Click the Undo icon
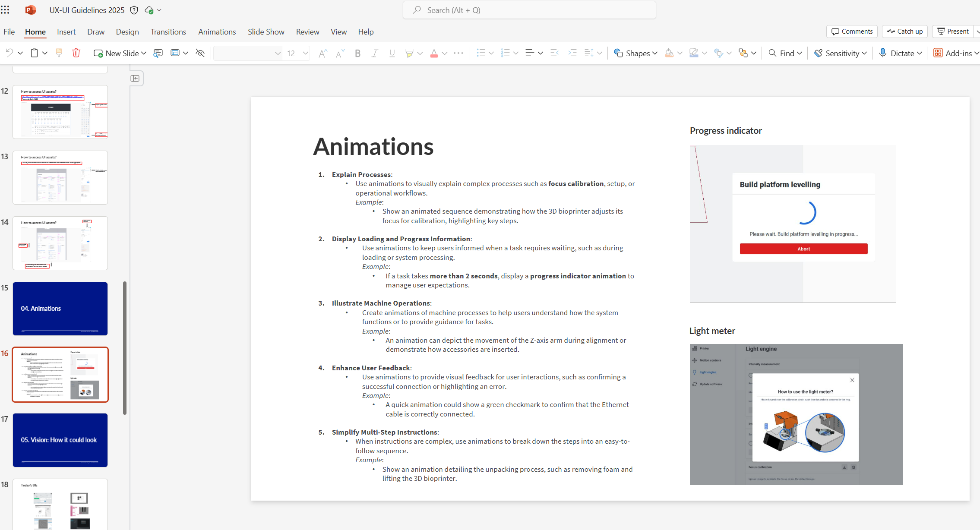Viewport: 980px width, 530px height. point(9,53)
